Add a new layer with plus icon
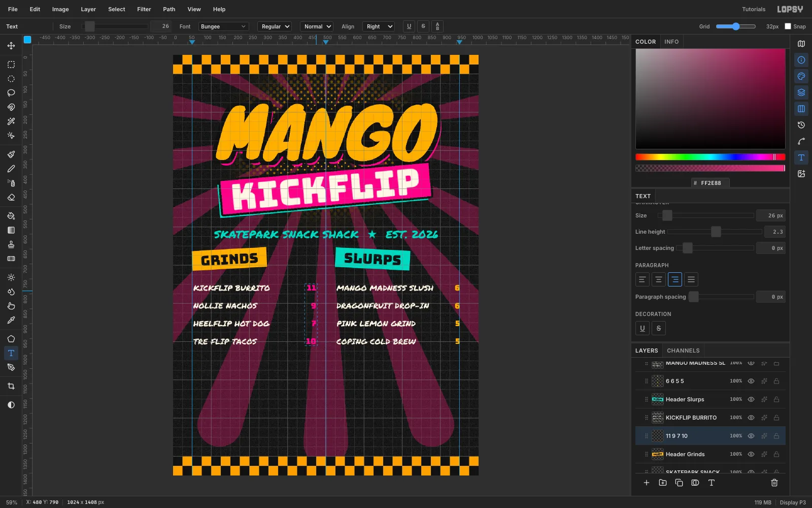The height and width of the screenshot is (508, 812). [647, 483]
